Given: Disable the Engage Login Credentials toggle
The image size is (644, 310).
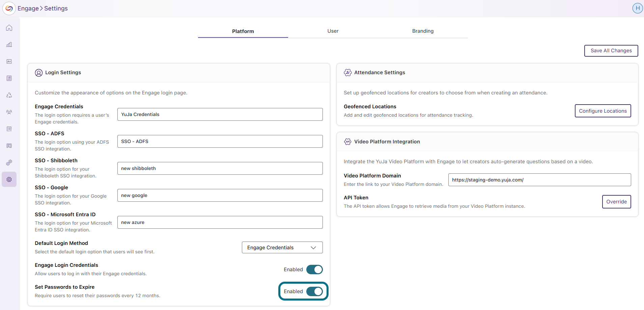Looking at the screenshot, I should [314, 270].
